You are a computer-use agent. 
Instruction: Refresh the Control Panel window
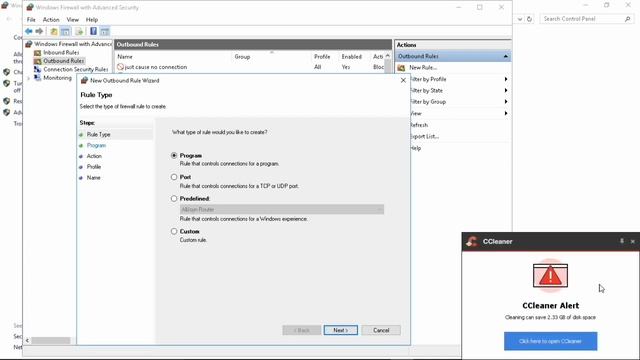point(529,19)
